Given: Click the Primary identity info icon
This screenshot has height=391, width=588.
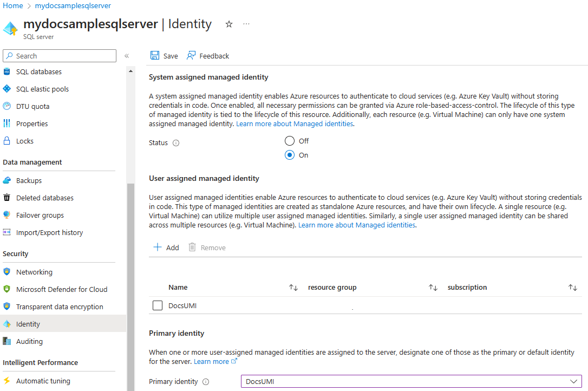Looking at the screenshot, I should click(x=206, y=382).
